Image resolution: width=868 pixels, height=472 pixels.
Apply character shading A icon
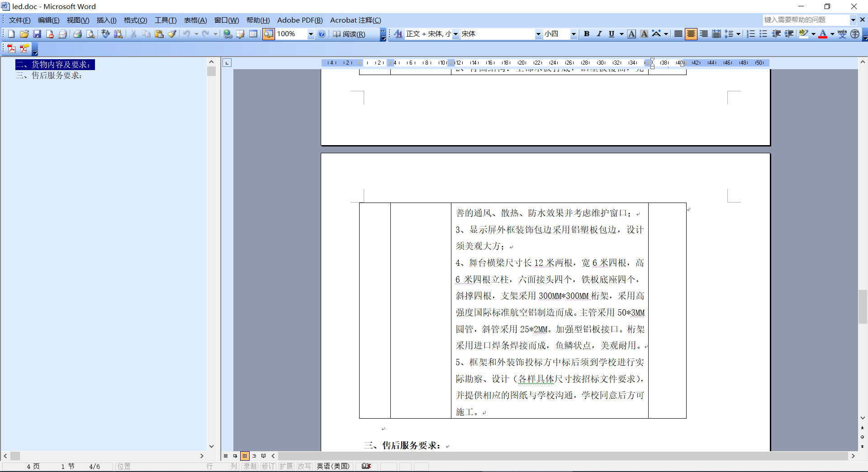coord(644,34)
